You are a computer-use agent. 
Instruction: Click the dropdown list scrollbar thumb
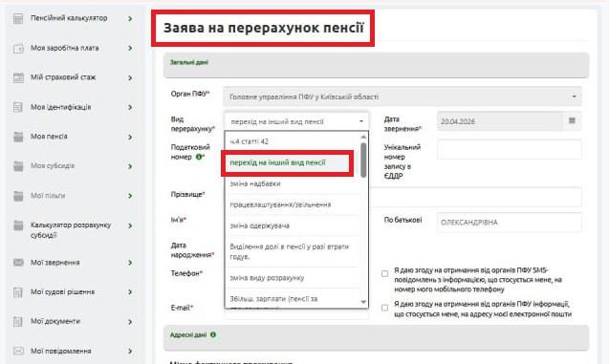(363, 160)
